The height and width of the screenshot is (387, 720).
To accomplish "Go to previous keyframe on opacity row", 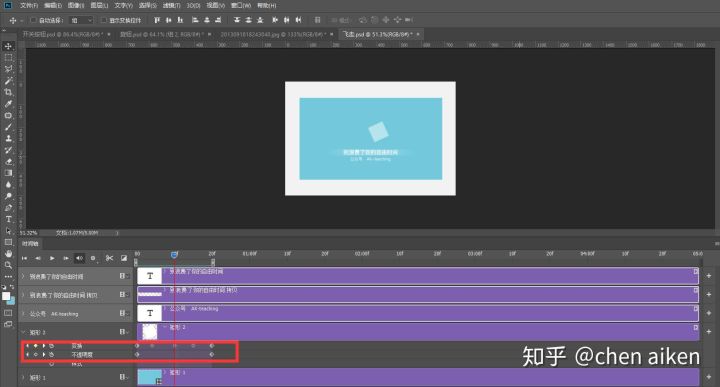I will [28, 354].
